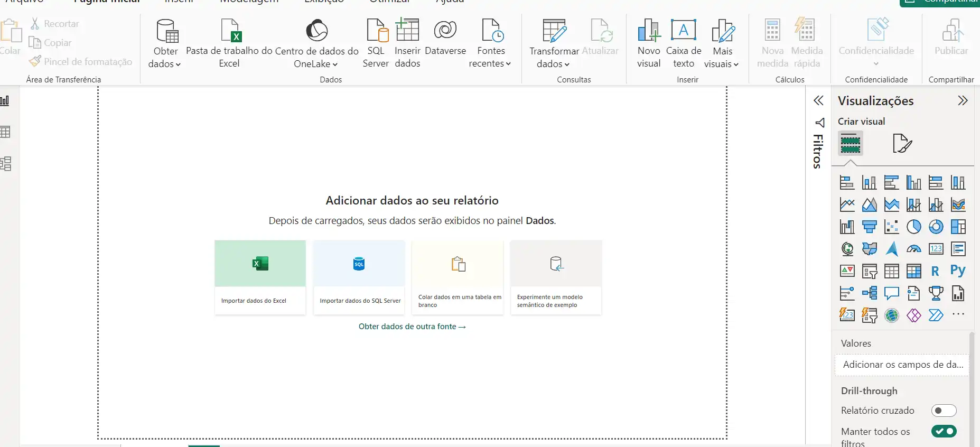The width and height of the screenshot is (980, 447).
Task: Select the Power Automate visual
Action: (936, 315)
